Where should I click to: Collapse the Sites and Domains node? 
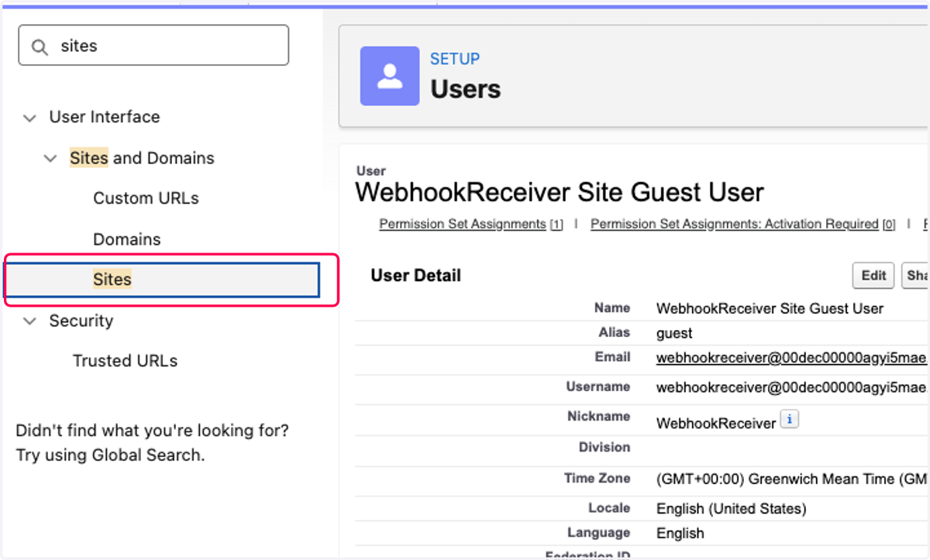(x=50, y=159)
